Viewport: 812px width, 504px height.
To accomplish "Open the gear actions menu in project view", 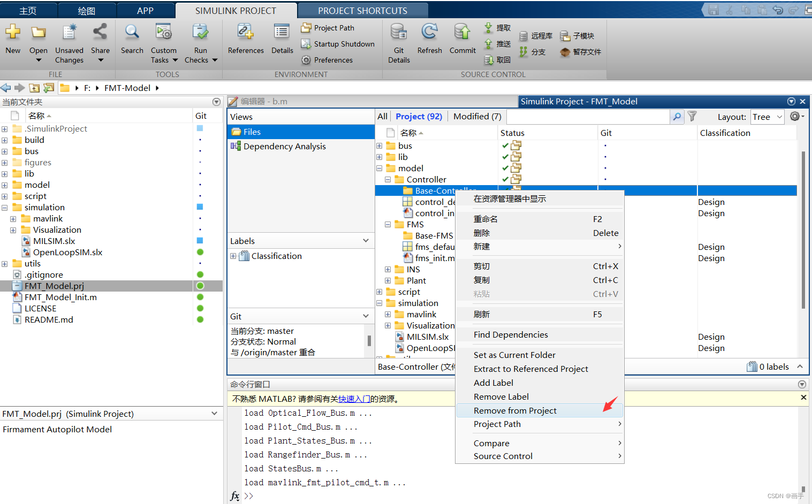I will click(x=797, y=116).
